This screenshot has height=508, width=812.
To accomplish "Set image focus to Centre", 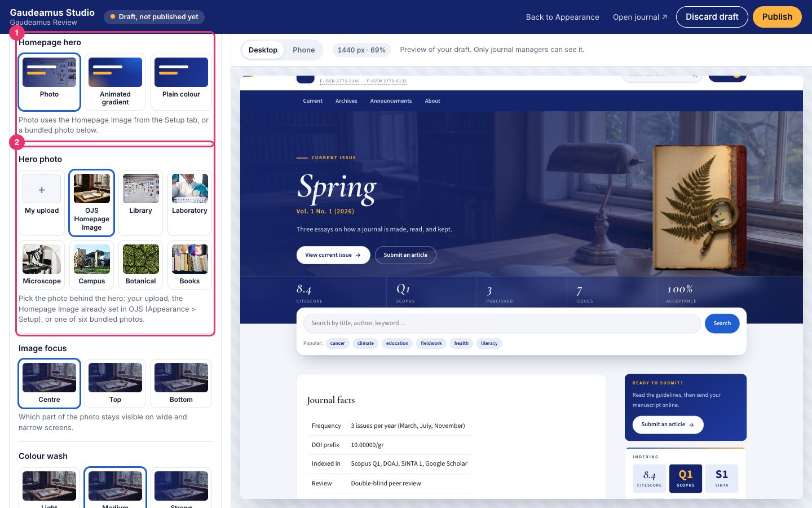I will [x=49, y=383].
